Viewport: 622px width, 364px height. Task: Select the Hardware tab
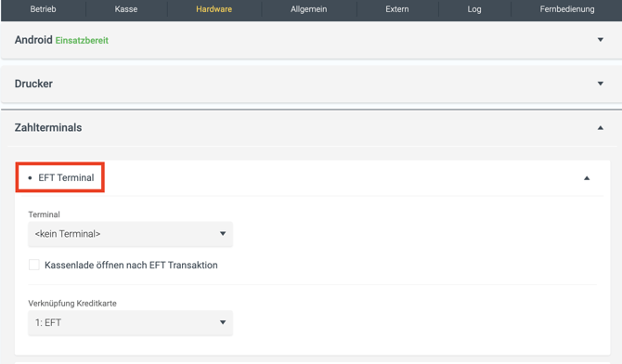point(214,9)
